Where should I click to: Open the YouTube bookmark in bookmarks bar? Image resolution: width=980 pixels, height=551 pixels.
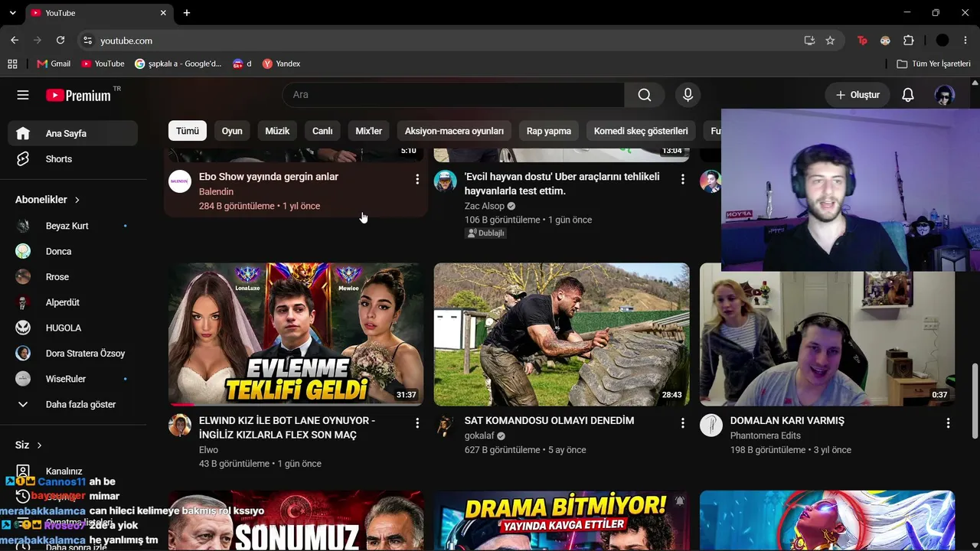(103, 64)
